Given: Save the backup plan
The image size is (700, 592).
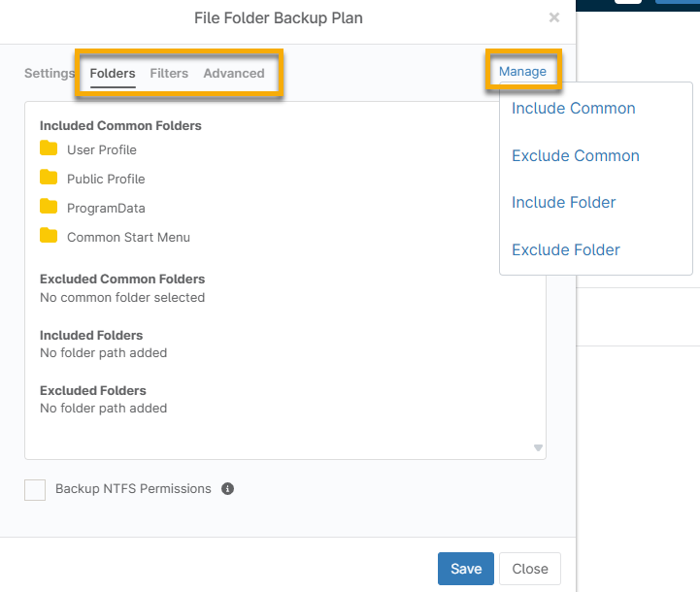Looking at the screenshot, I should click(466, 569).
